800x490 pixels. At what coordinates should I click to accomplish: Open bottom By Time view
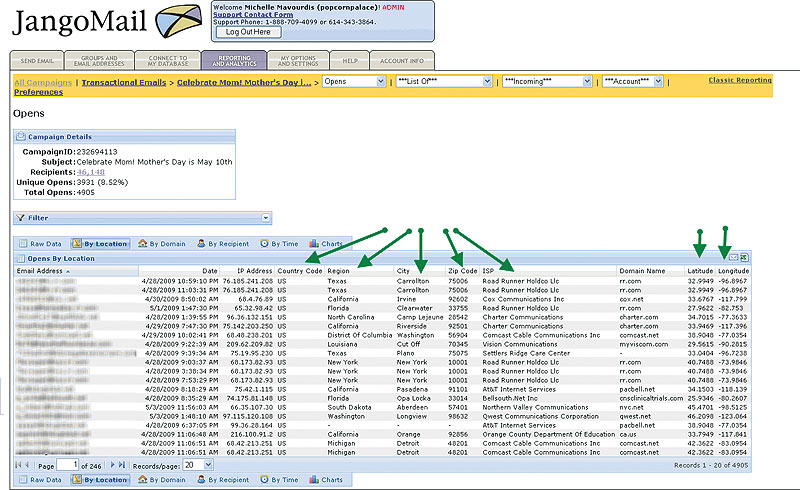[279, 480]
